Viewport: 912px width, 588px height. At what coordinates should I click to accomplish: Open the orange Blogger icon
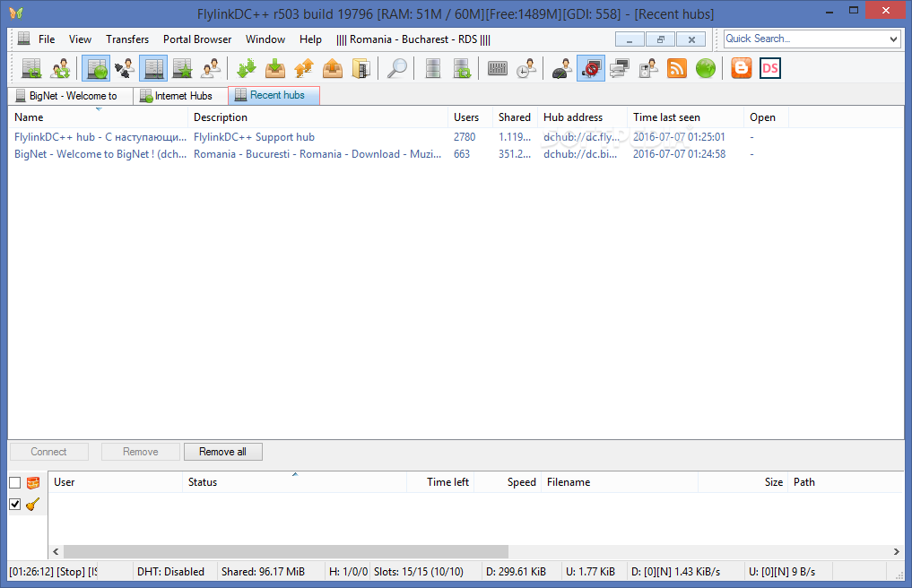click(742, 69)
